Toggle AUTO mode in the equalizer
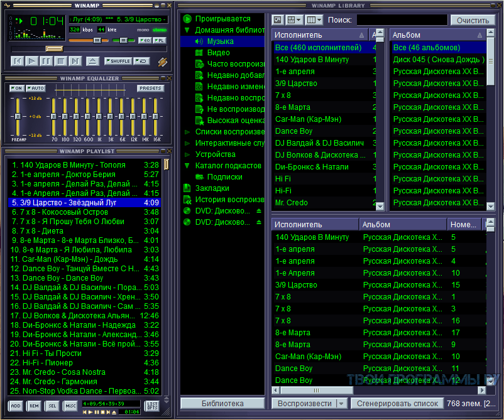Viewport: 504px width, 420px height. coord(36,88)
